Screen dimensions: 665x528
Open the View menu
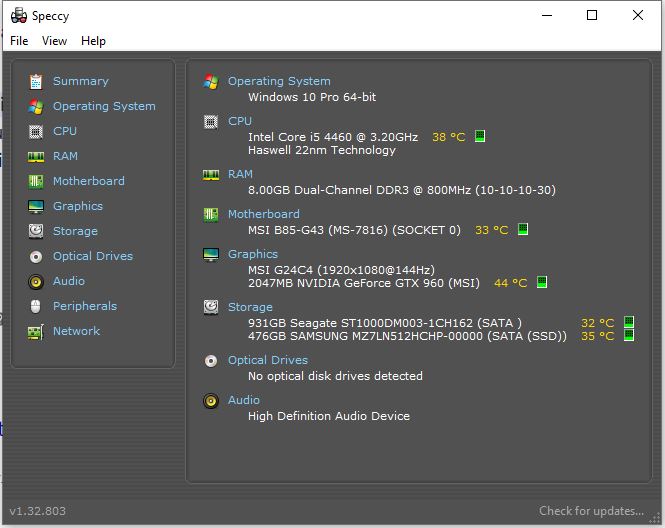[54, 41]
